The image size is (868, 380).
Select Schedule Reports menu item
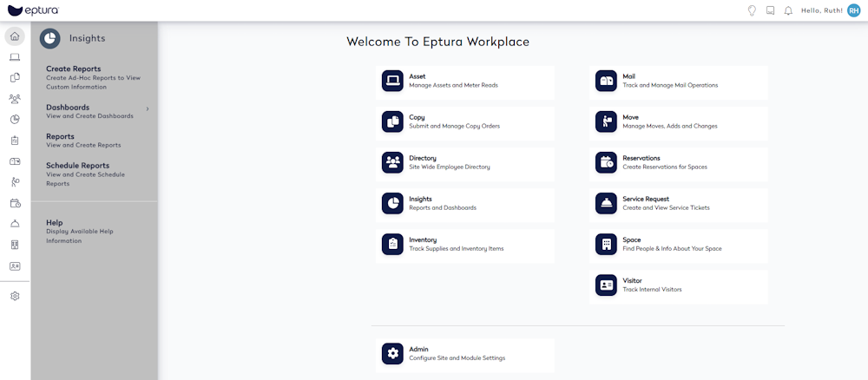click(78, 166)
